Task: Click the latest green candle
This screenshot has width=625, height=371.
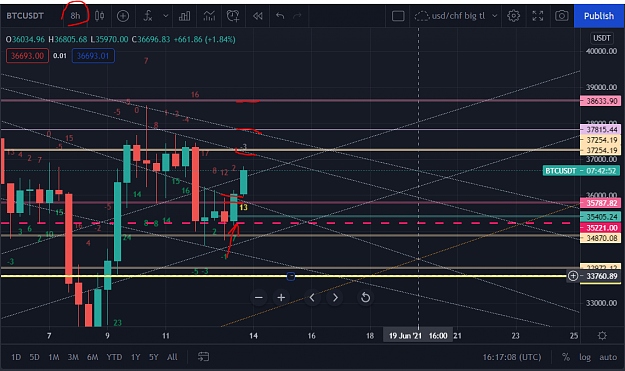Action: point(243,182)
